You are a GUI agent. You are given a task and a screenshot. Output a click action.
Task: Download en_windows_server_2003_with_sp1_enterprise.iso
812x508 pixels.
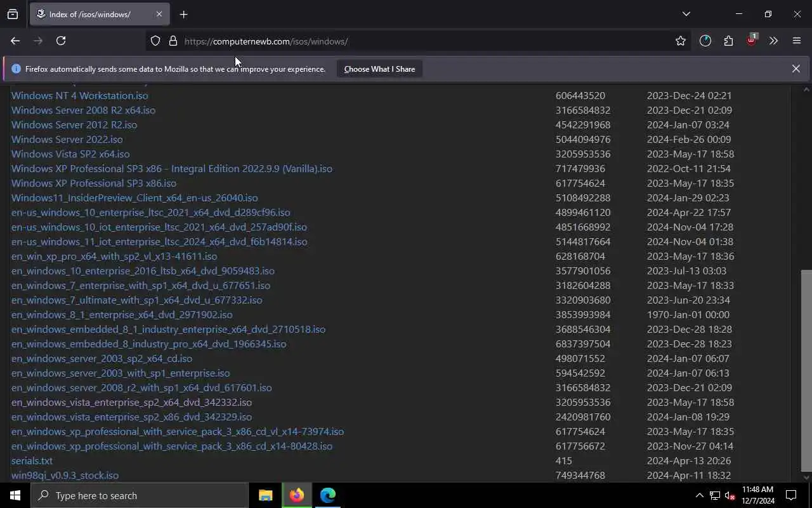[x=121, y=373]
